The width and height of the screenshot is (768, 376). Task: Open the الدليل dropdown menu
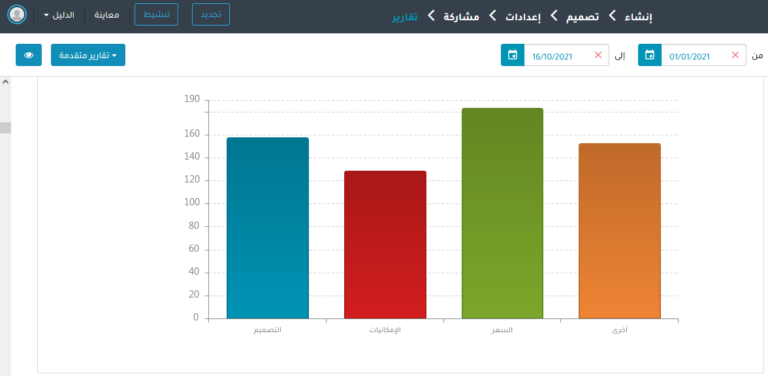(59, 15)
